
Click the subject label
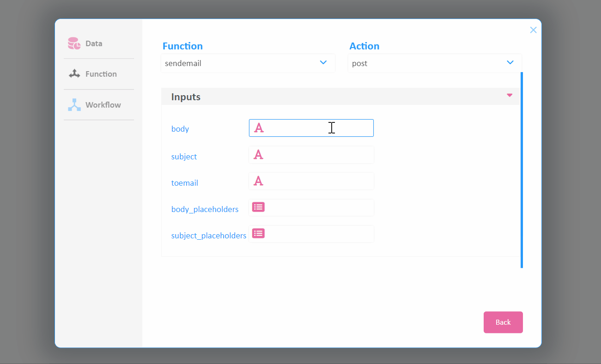184,157
